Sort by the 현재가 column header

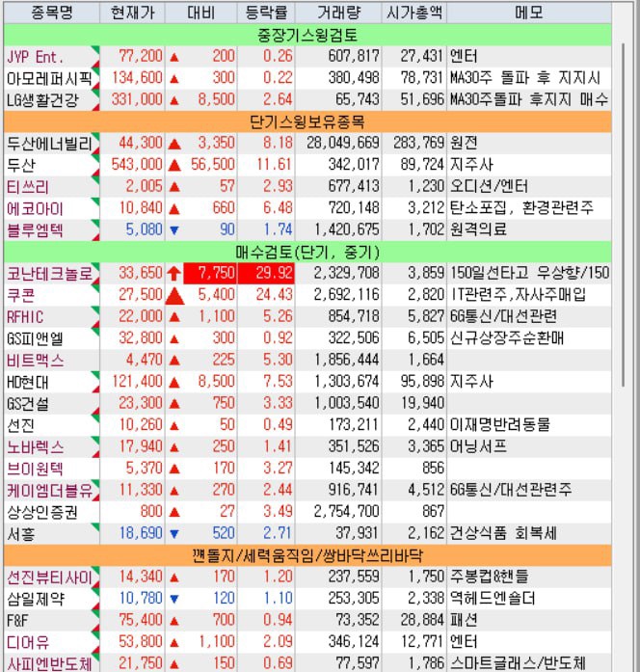(132, 13)
